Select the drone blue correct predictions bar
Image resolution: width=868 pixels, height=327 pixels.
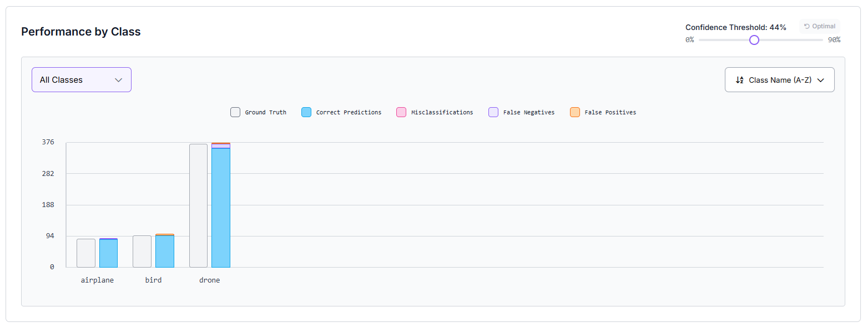tap(221, 208)
